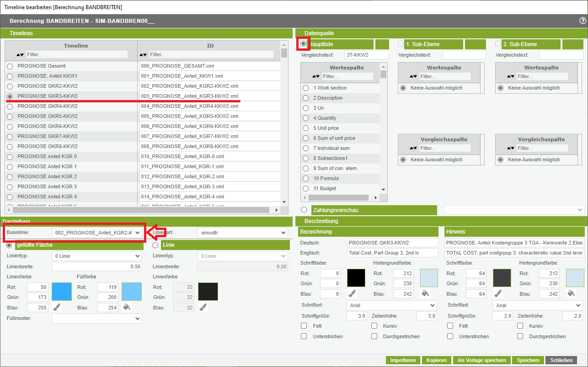Click the light blue Füllfarbe color swatch
Image resolution: width=588 pixels, height=367 pixels.
pyautogui.click(x=132, y=292)
